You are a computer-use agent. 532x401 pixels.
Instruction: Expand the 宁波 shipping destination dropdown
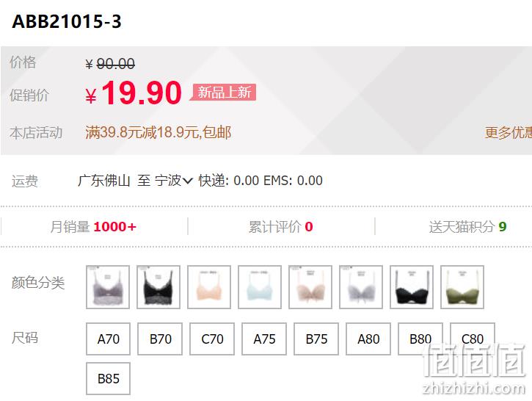(174, 181)
